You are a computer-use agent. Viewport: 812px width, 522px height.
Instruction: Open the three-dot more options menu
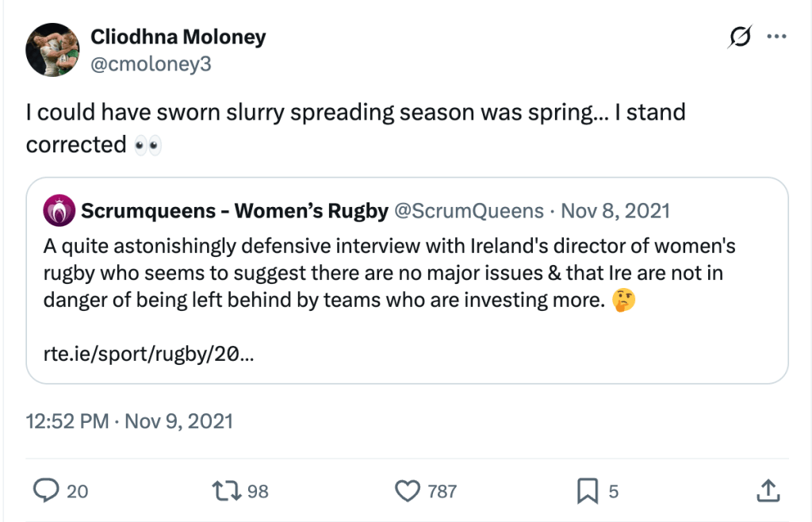[776, 37]
